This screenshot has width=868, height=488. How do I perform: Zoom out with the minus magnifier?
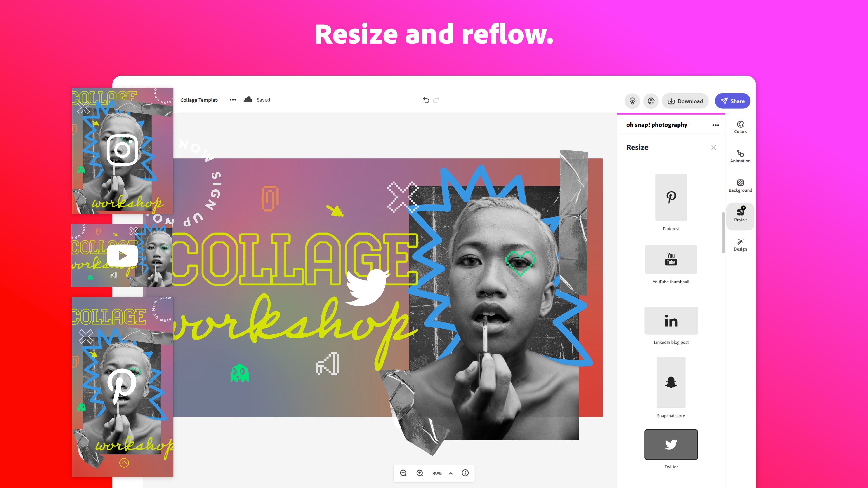[x=403, y=473]
